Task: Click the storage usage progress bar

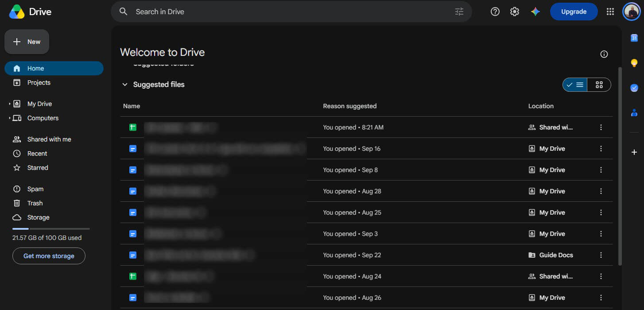Action: pos(51,229)
